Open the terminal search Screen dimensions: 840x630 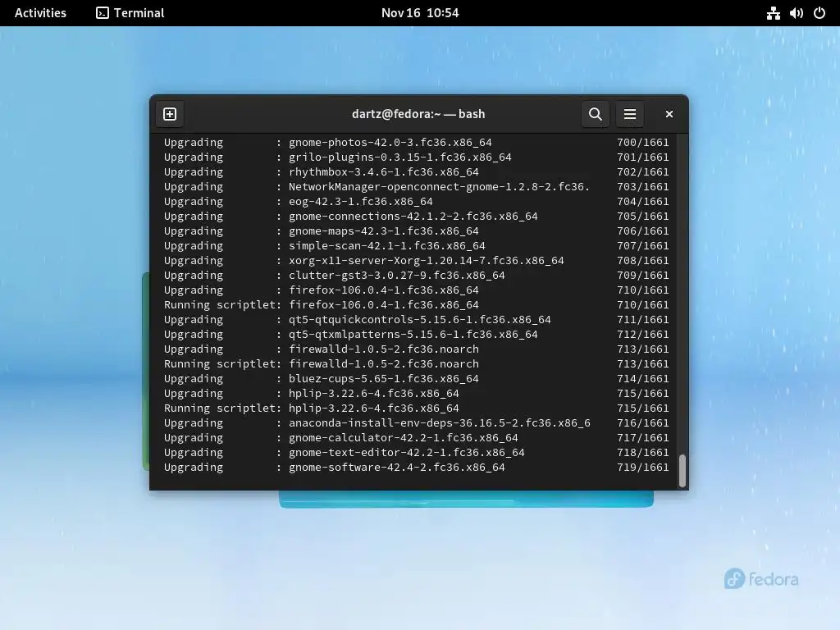tap(596, 114)
